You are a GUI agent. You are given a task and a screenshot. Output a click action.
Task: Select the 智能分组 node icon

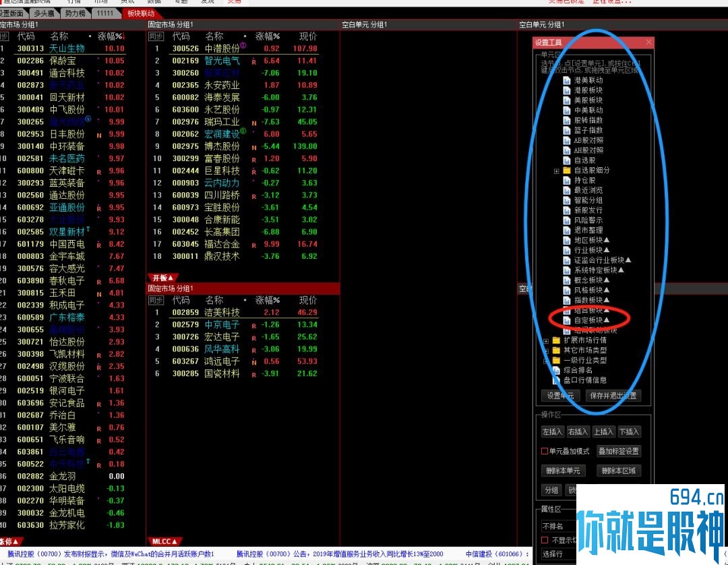567,200
